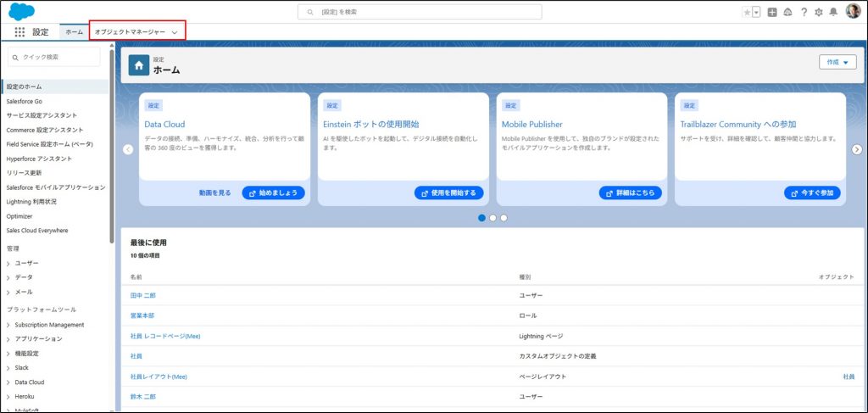Viewport: 868px width, 413px height.
Task: Open the Trailhead guidance icon
Action: click(787, 12)
